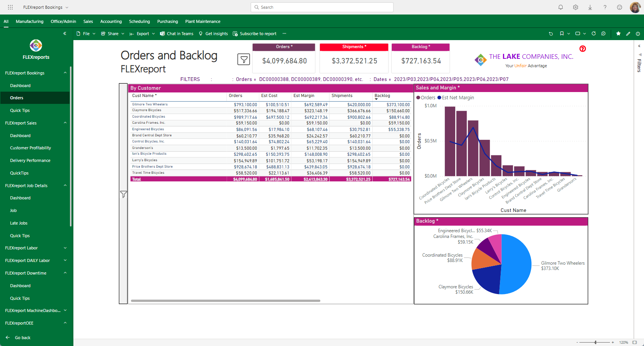644x346 pixels.
Task: Expand the Filters pane arrow
Action: (x=639, y=46)
